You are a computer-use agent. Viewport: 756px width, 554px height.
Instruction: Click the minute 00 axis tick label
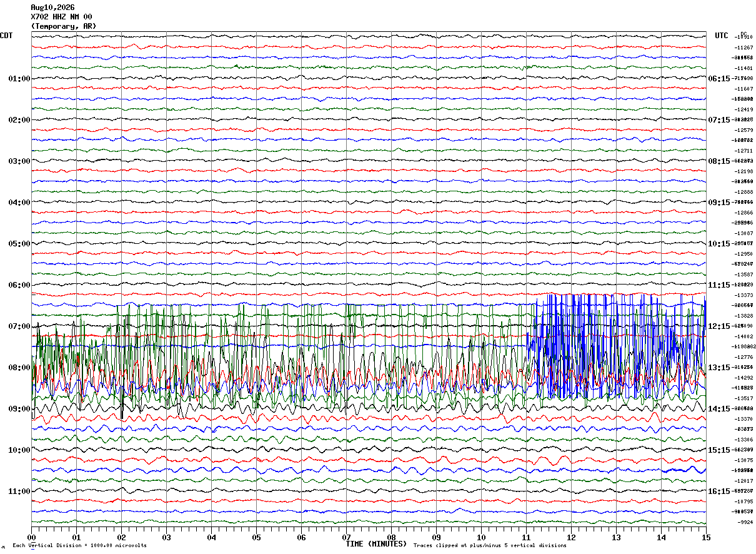tap(31, 537)
